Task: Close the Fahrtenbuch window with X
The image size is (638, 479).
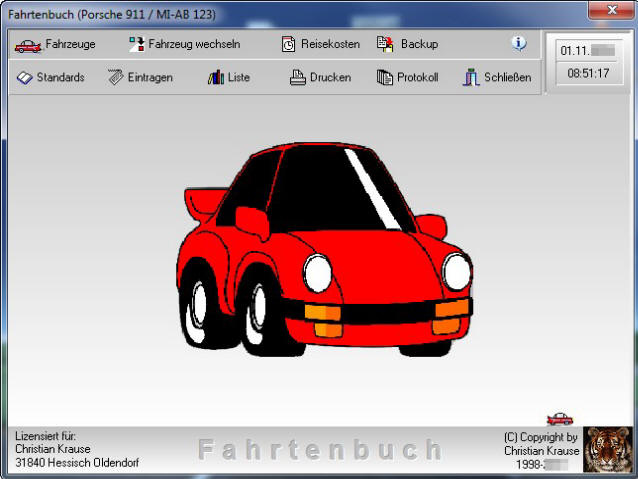Action: (x=612, y=10)
